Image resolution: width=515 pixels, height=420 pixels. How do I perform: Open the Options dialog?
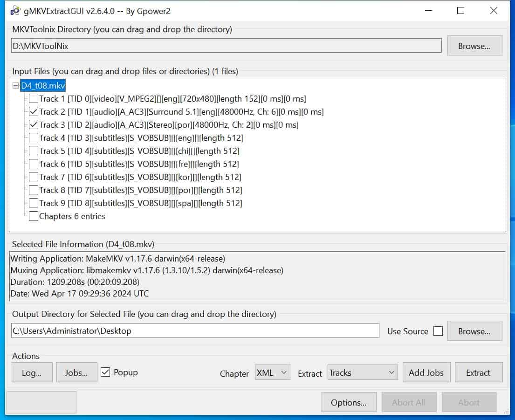pyautogui.click(x=348, y=402)
